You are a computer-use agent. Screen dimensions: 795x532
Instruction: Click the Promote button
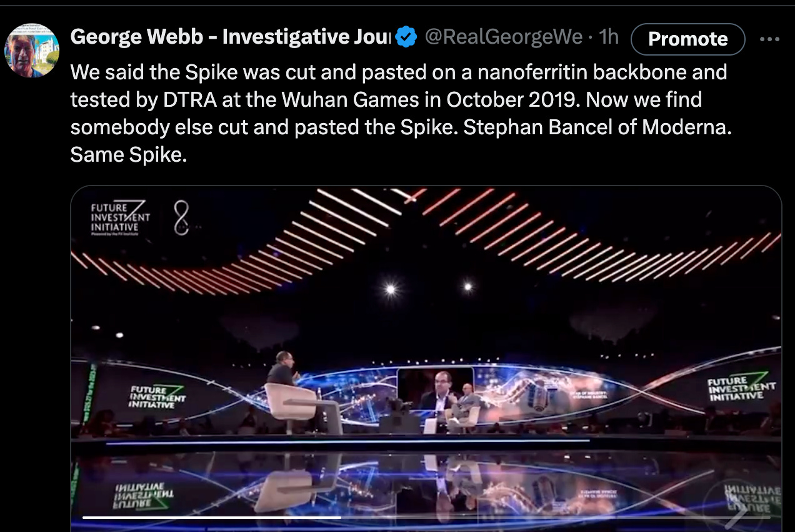tap(687, 39)
